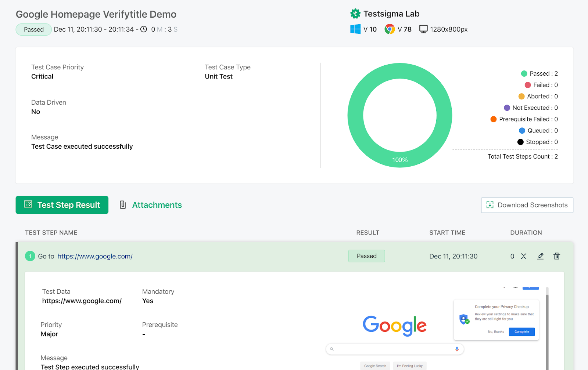Click the Dec 11, 20:11:30 start time cell

click(x=453, y=256)
